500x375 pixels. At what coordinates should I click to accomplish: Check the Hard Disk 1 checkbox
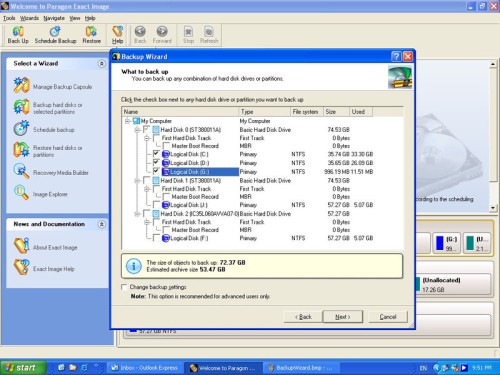tap(146, 180)
